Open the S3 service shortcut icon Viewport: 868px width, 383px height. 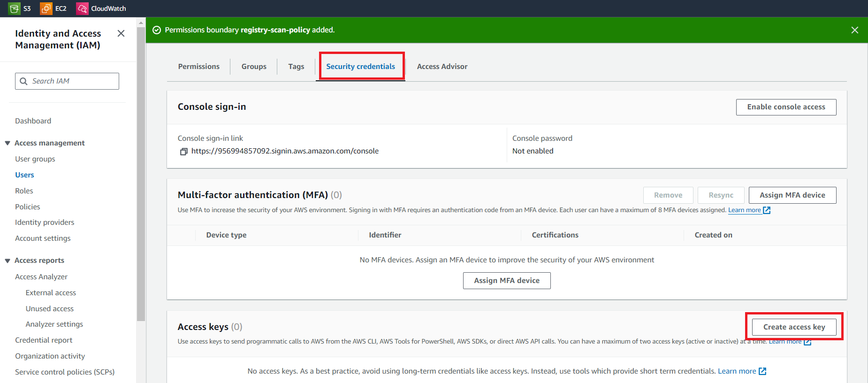pyautogui.click(x=15, y=8)
